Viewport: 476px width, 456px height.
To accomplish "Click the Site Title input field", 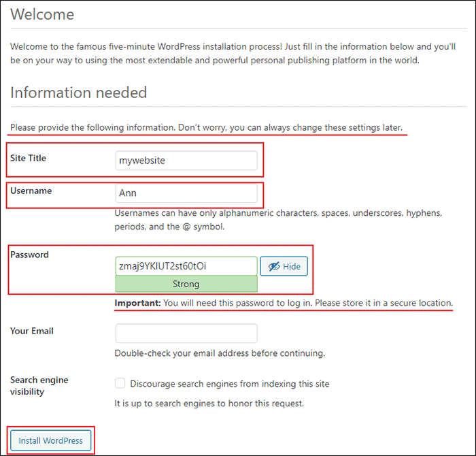I will click(x=186, y=161).
